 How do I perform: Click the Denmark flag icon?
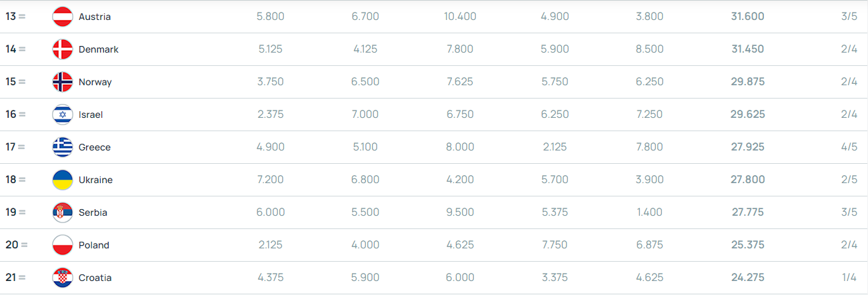(62, 49)
